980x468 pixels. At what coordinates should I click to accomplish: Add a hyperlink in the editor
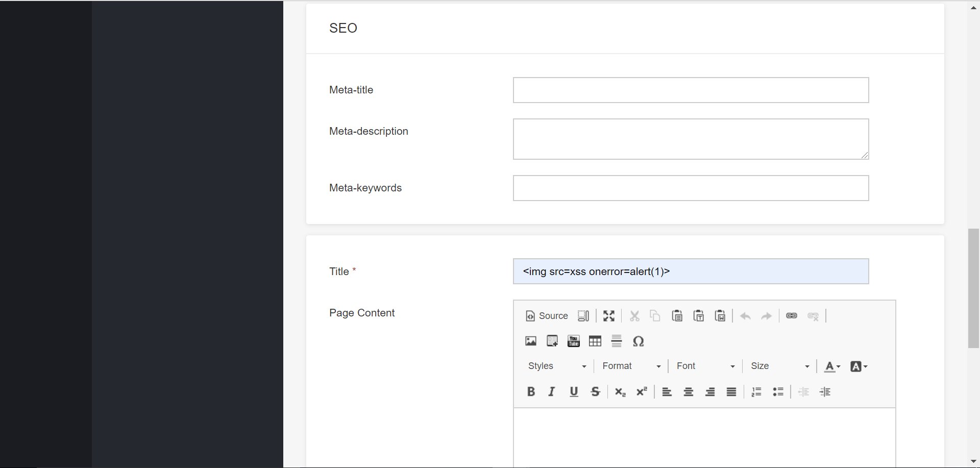(792, 315)
